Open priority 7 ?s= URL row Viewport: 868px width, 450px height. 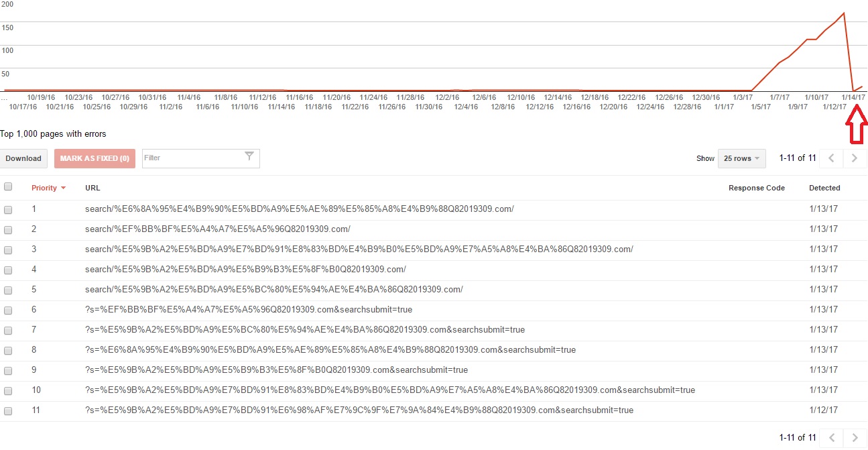[305, 330]
